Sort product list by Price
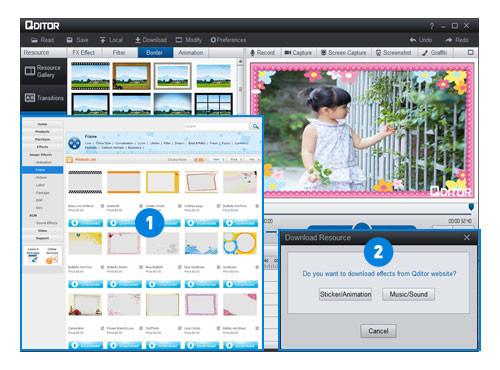 coord(237,160)
